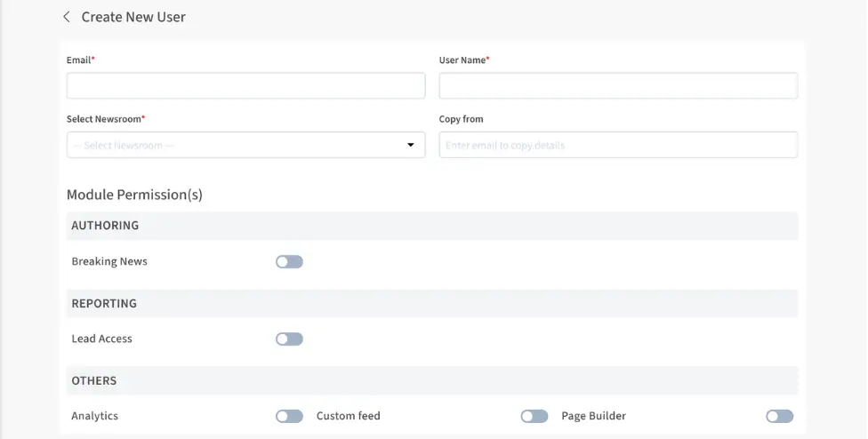Click the Page Builder label
Viewport: 868px width, 439px height.
[x=593, y=416]
